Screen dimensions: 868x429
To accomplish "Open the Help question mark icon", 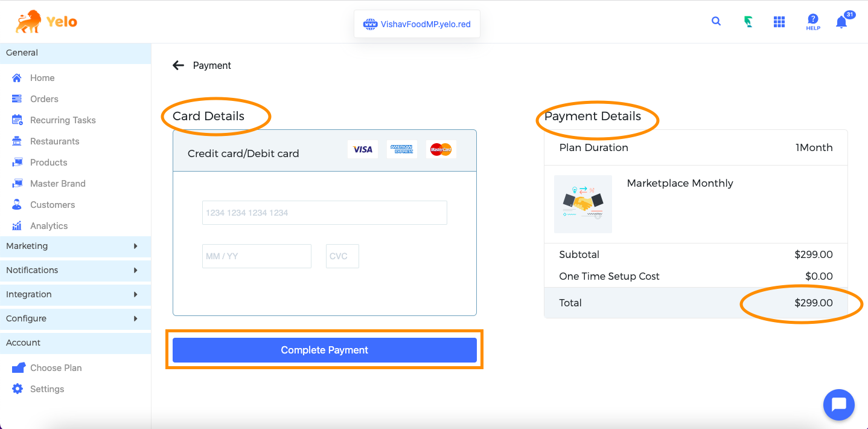I will click(813, 22).
